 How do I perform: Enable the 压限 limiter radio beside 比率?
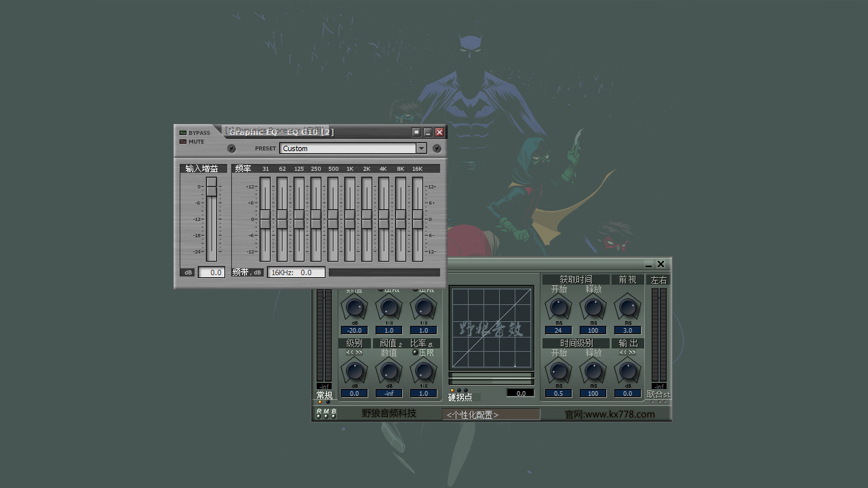(415, 352)
